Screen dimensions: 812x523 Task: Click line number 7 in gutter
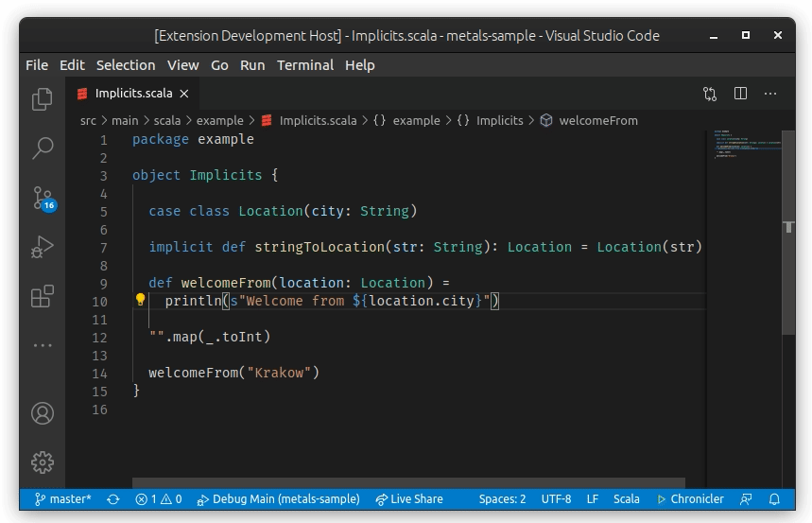point(104,248)
